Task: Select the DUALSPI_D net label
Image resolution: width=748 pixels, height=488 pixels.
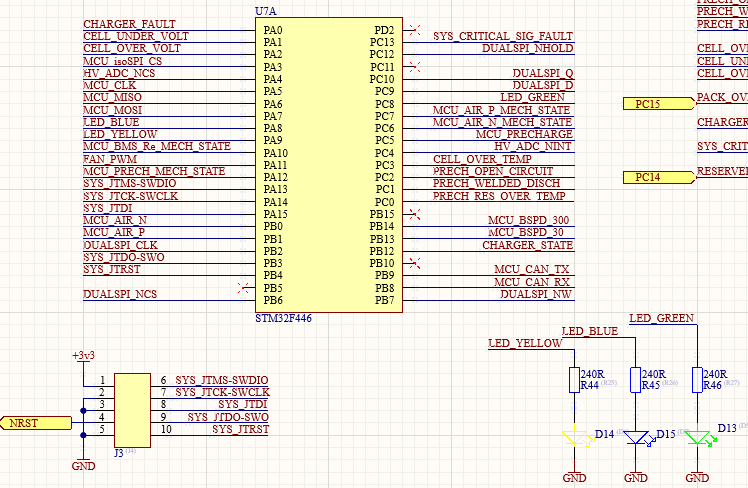Action: coord(543,85)
